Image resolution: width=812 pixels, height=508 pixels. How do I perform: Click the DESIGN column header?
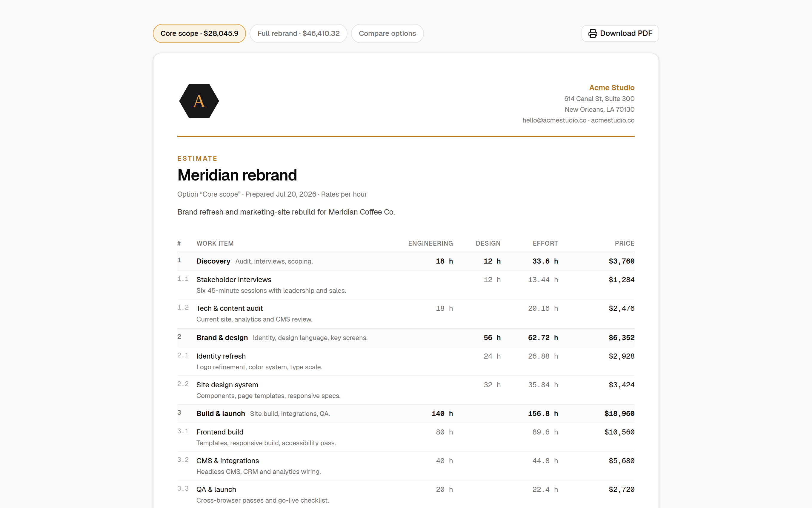tap(488, 243)
